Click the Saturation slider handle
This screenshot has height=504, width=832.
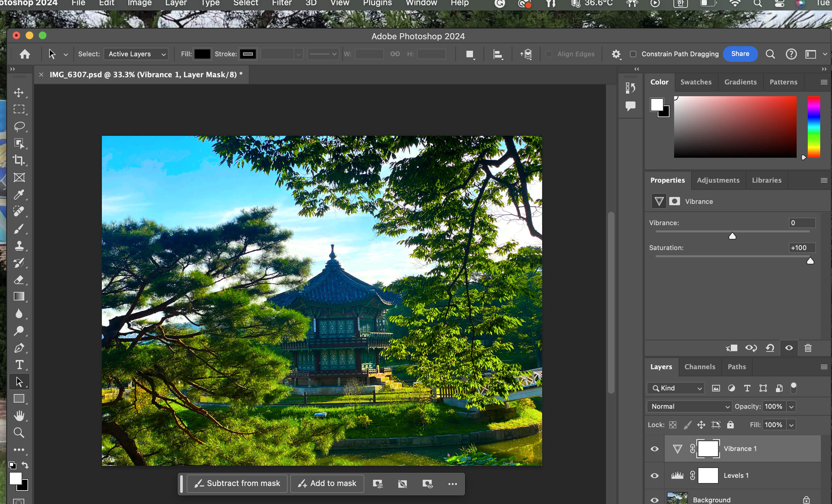810,261
